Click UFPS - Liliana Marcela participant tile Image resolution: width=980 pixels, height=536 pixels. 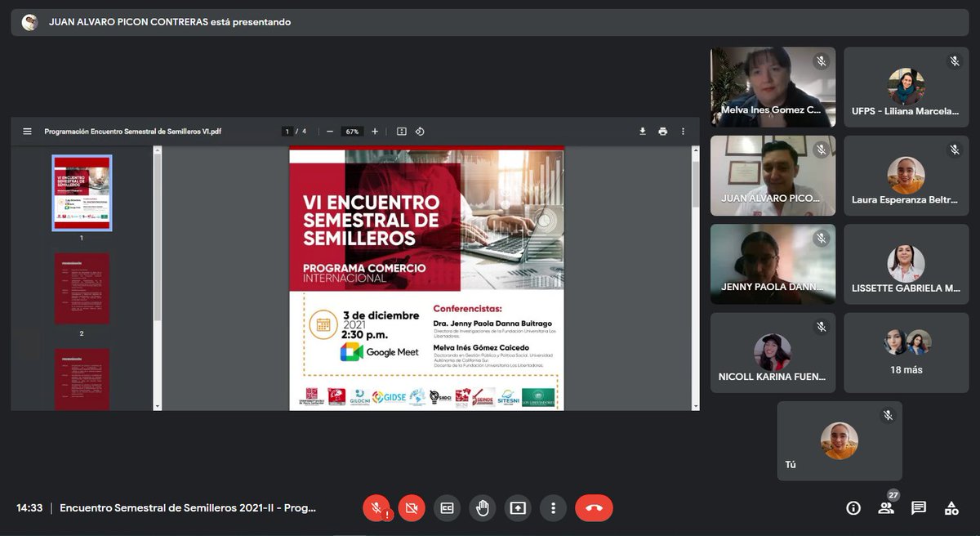coord(906,87)
